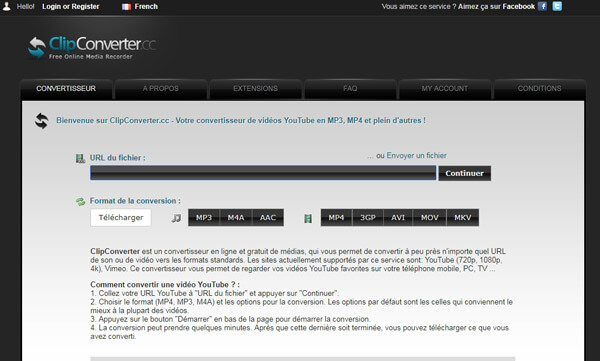Click the Vous aimez ce service text

[x=419, y=7]
